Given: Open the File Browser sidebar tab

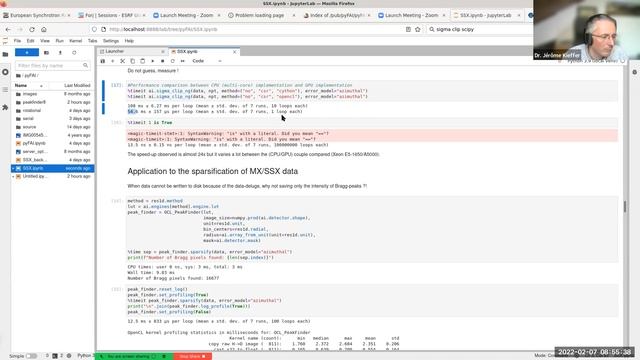Looking at the screenshot, I should tap(5, 54).
